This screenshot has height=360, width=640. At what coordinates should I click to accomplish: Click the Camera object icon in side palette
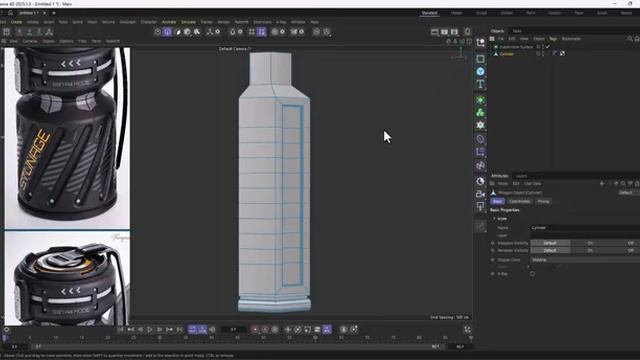480,194
